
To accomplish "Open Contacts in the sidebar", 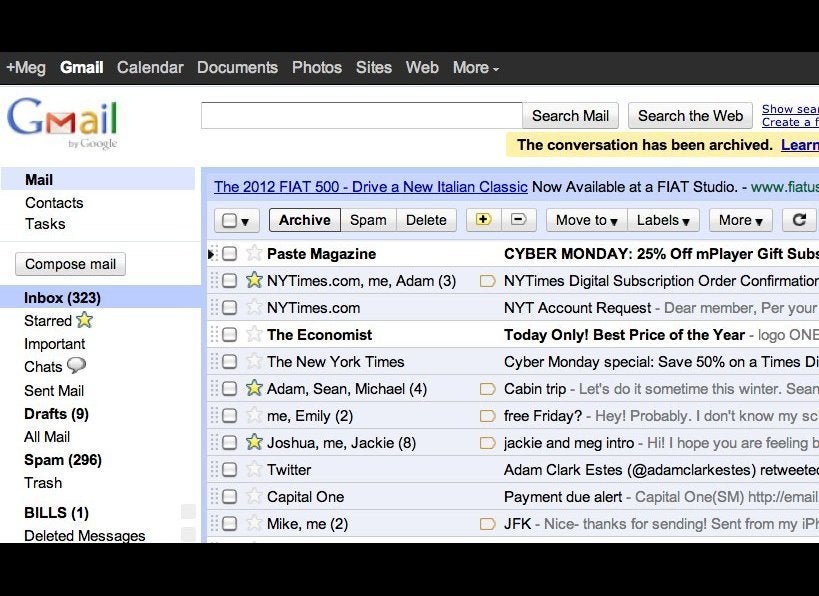I will (54, 203).
